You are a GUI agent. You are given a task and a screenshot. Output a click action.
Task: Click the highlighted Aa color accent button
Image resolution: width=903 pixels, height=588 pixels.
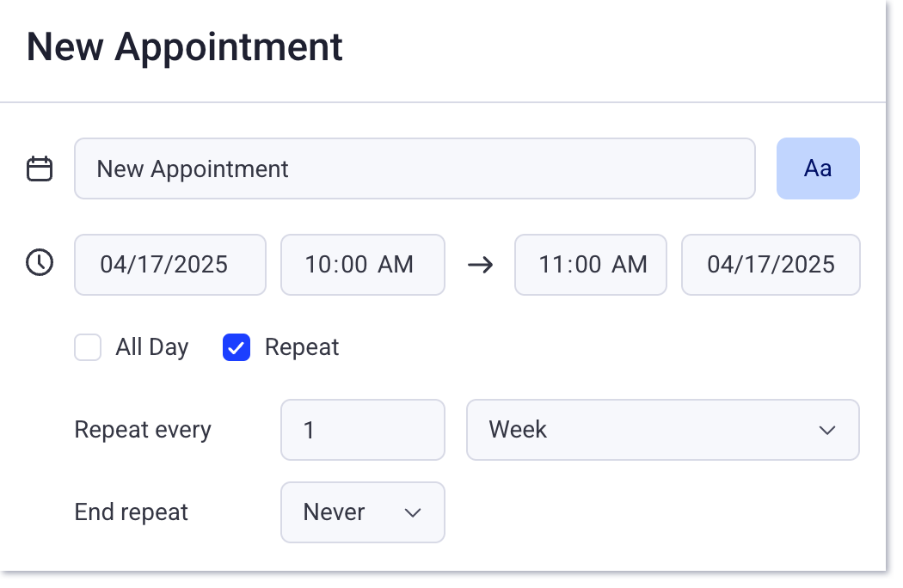[x=818, y=168]
